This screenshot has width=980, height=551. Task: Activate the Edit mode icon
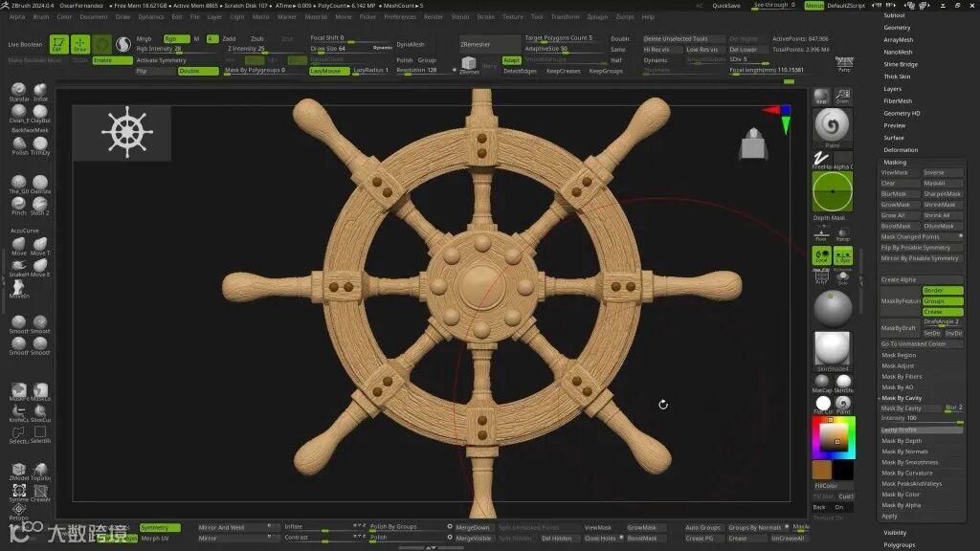[x=58, y=44]
